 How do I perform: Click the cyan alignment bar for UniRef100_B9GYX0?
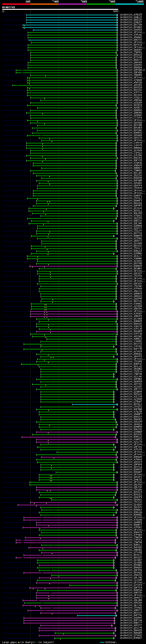coord(73,40)
